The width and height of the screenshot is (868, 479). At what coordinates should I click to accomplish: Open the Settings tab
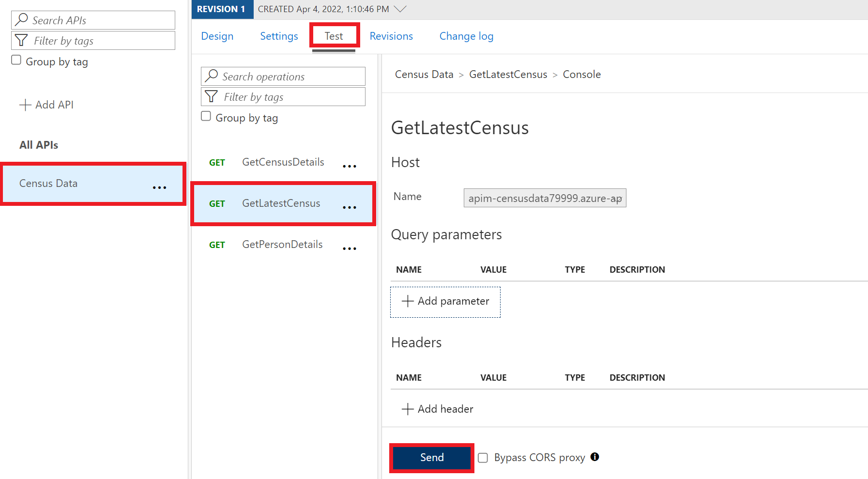[279, 36]
